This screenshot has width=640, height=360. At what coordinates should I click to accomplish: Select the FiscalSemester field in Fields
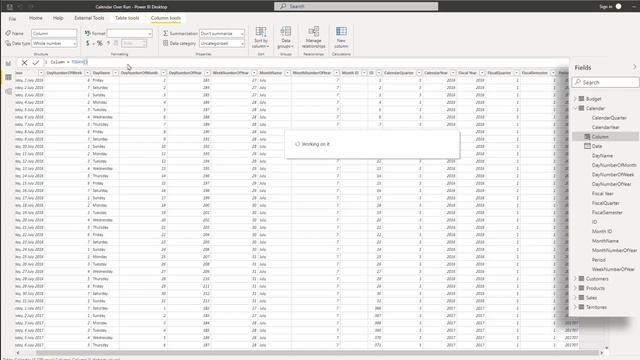607,213
